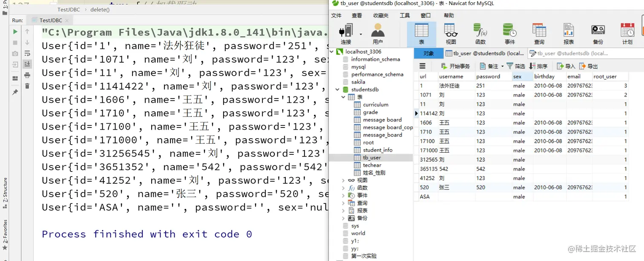Collapse the localhost_3306 connection node

[x=332, y=52]
